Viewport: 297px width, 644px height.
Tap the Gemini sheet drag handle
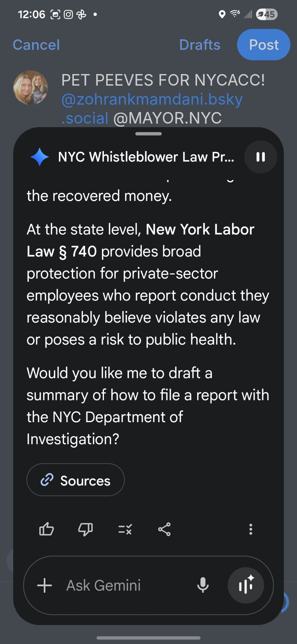pos(148,134)
